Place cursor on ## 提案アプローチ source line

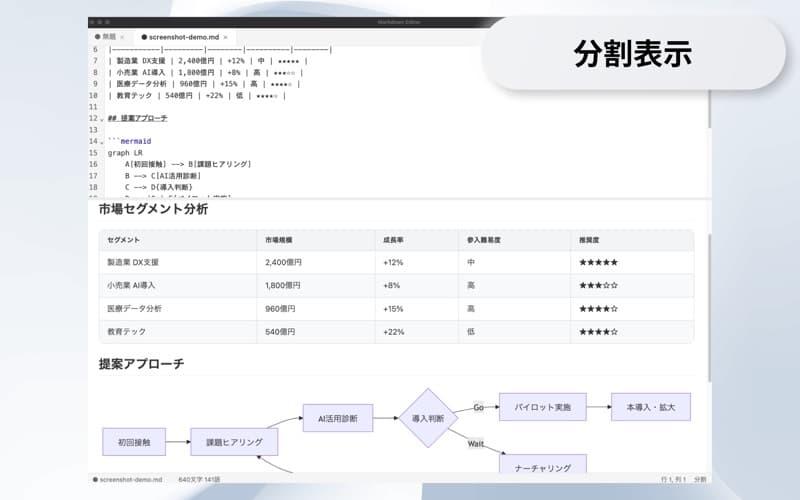[x=137, y=118]
